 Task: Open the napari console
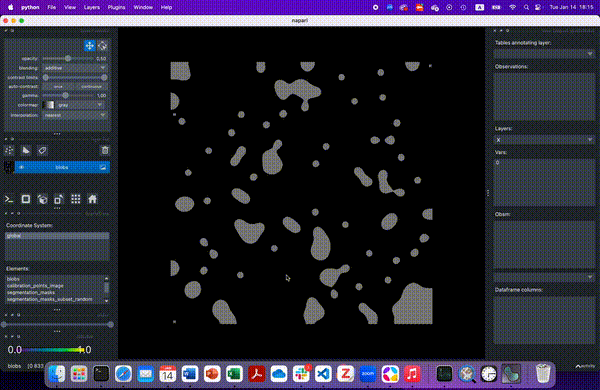point(9,199)
